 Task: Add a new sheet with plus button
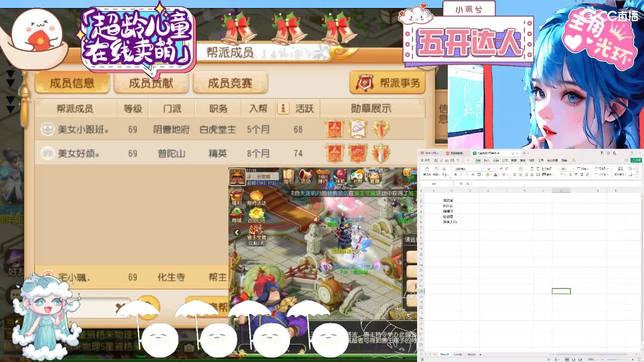click(480, 354)
